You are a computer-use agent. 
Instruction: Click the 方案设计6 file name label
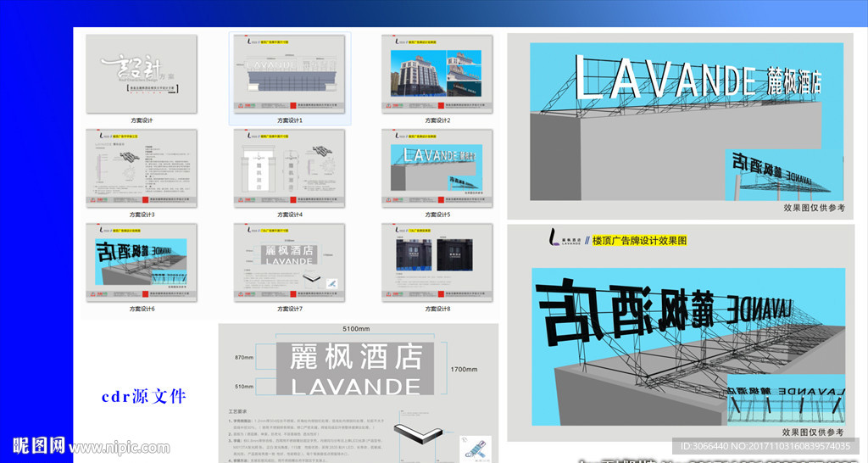(142, 309)
